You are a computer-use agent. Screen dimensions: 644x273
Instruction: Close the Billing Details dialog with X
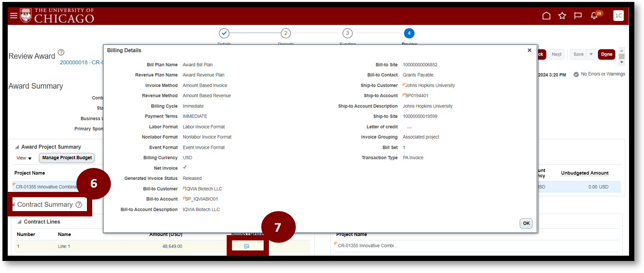pos(529,50)
